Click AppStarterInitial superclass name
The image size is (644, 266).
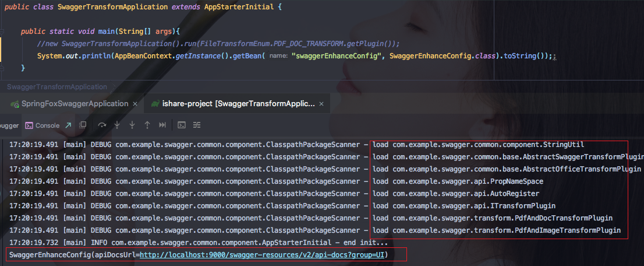[238, 8]
